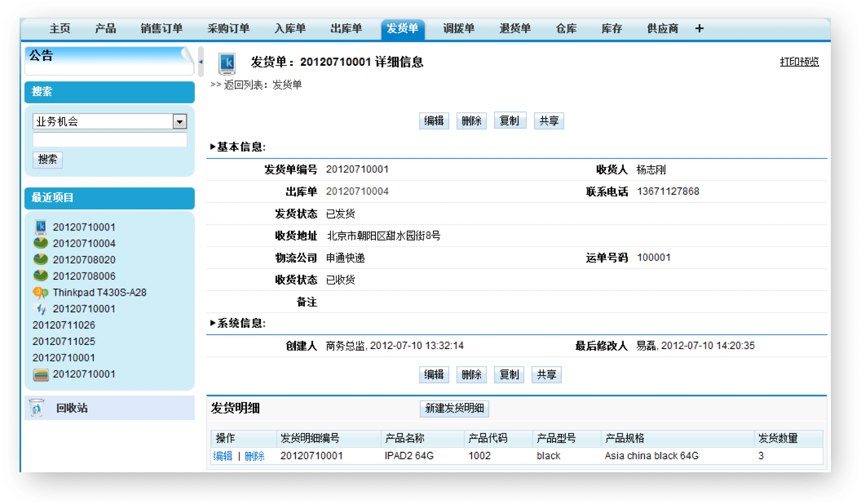Go to the 主页 tab
The height and width of the screenshot is (502, 868).
[60, 29]
